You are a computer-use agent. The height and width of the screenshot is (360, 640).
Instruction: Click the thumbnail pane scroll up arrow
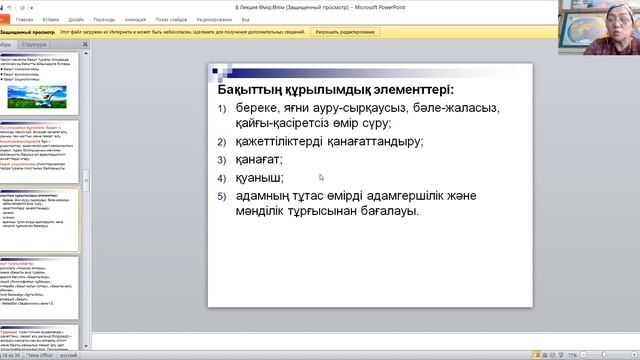86,54
